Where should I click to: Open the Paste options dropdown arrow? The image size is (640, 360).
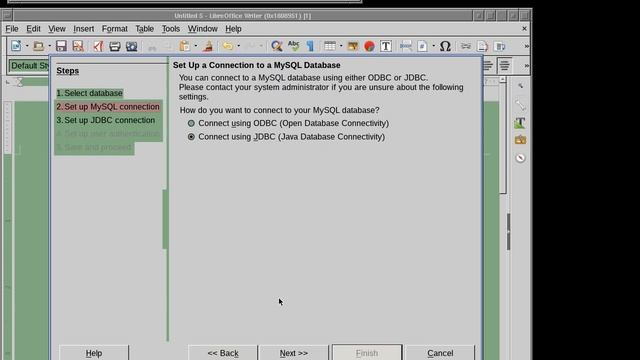196,46
